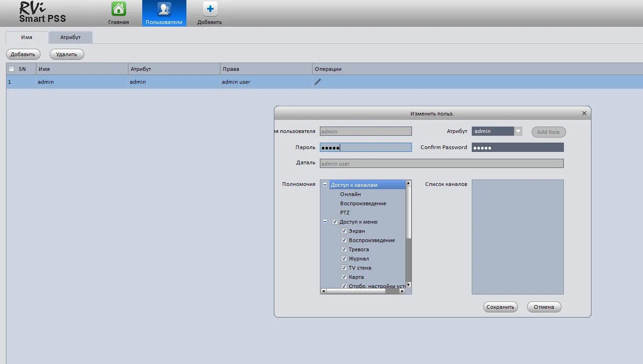Click the permissions tree scroll-left arrow
Image resolution: width=643 pixels, height=364 pixels.
tap(324, 291)
